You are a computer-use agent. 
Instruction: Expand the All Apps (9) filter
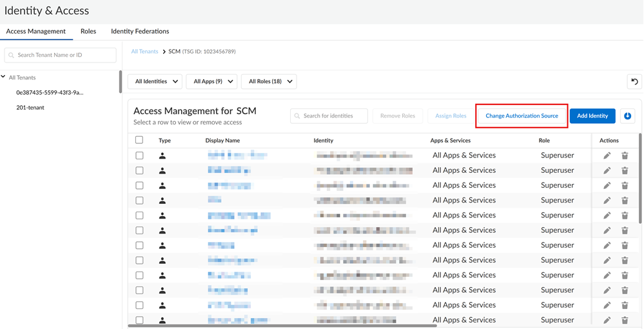click(212, 81)
